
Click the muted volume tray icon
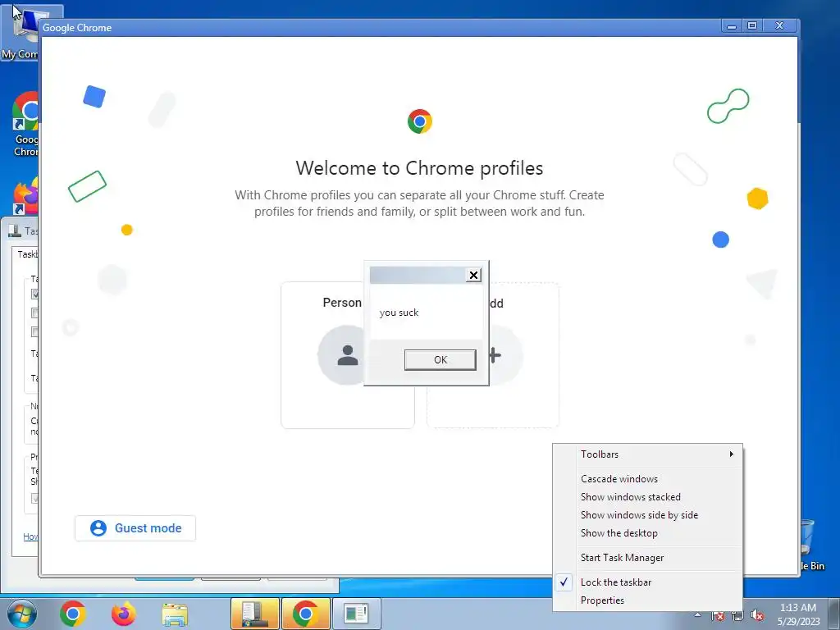pyautogui.click(x=757, y=616)
